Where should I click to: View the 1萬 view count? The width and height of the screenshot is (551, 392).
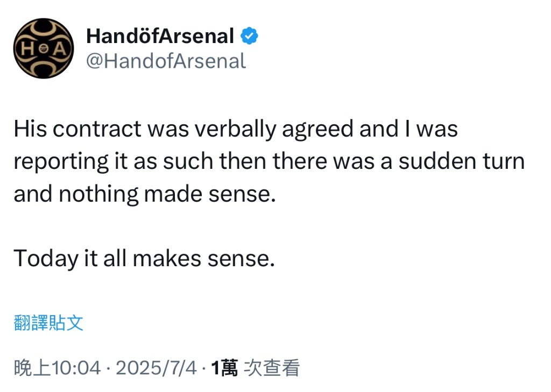coord(224,368)
